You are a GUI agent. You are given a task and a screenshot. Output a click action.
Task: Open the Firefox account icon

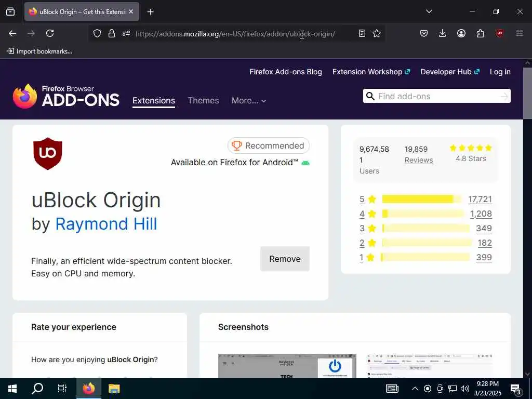click(461, 33)
